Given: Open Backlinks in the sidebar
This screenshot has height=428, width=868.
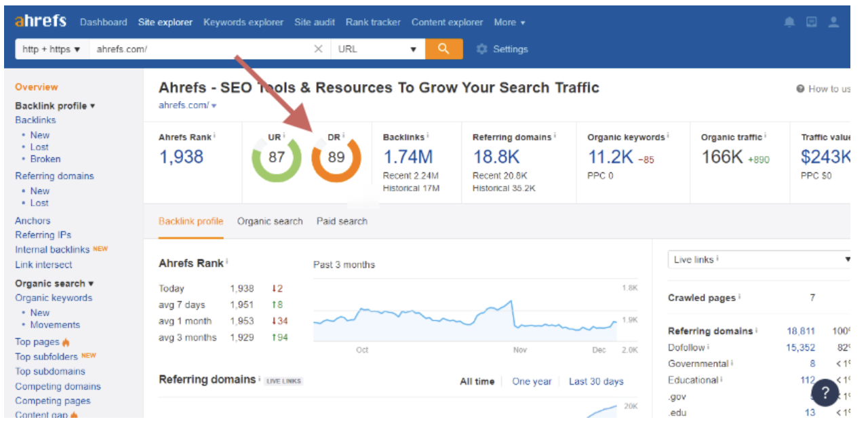Looking at the screenshot, I should [35, 120].
